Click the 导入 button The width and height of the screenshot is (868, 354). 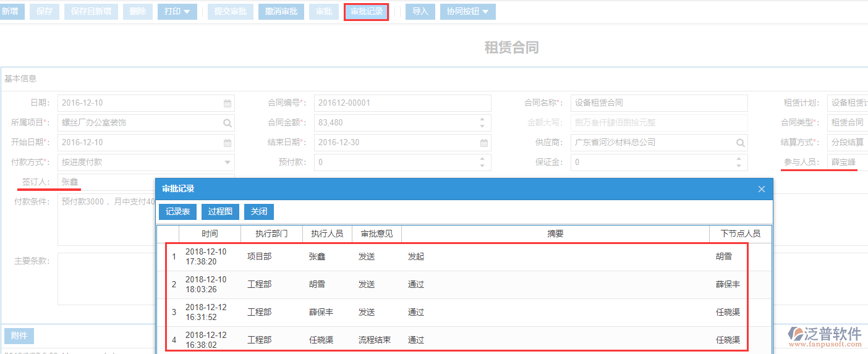[420, 12]
